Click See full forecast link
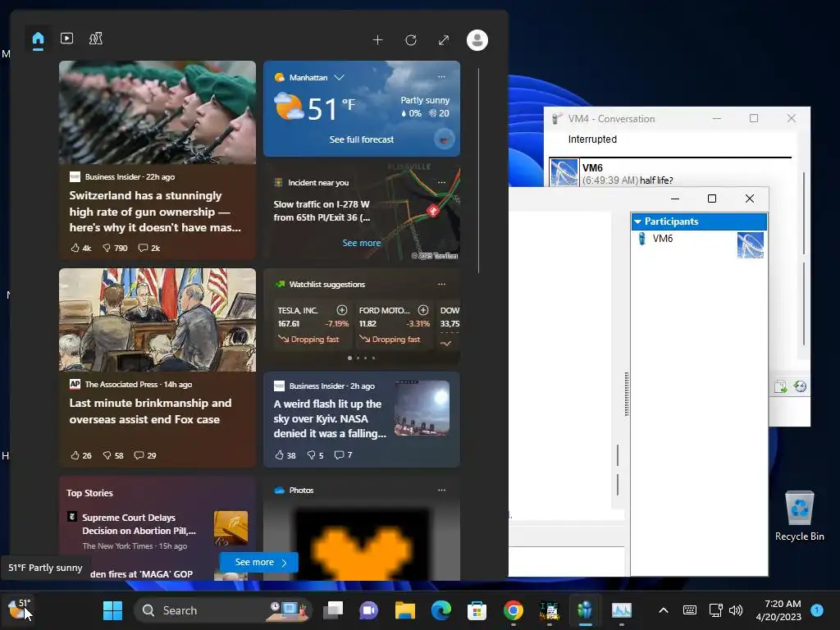 [x=362, y=139]
